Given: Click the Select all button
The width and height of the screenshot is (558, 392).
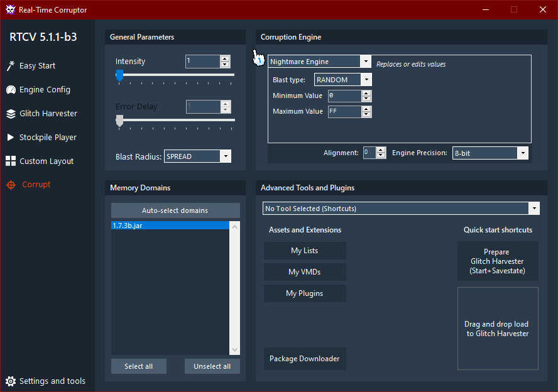Looking at the screenshot, I should (139, 366).
